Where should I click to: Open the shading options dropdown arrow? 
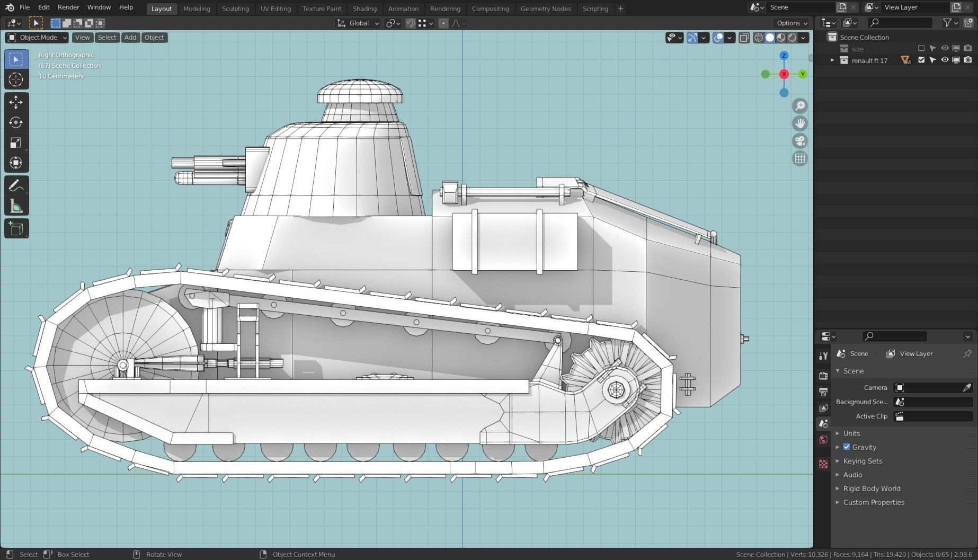tap(804, 38)
